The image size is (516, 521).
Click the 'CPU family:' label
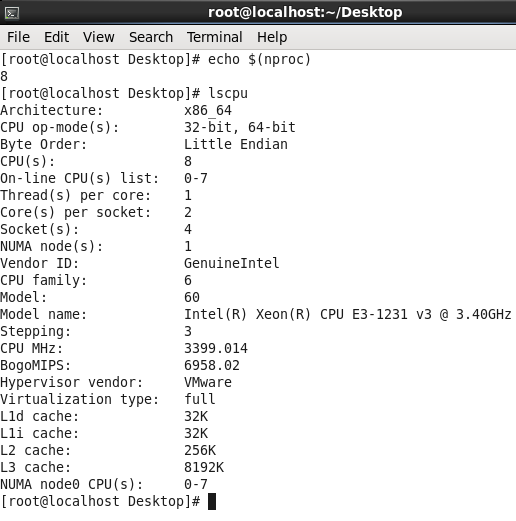(x=43, y=280)
